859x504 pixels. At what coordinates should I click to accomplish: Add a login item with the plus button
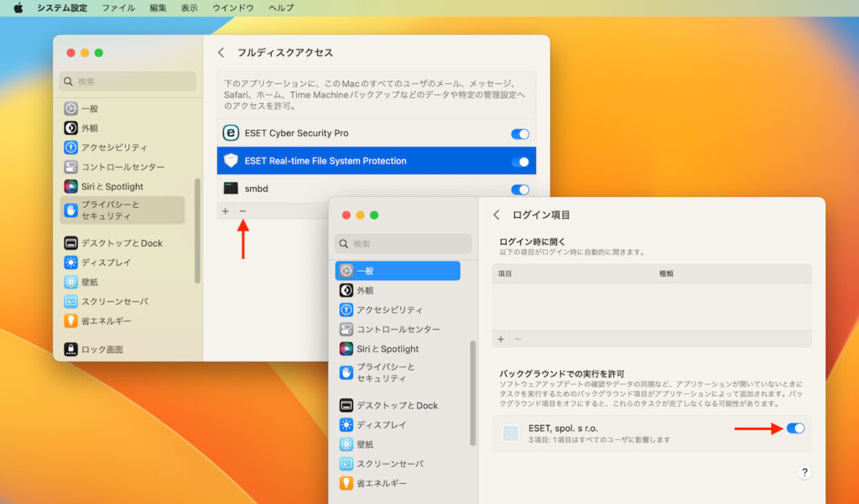(501, 339)
